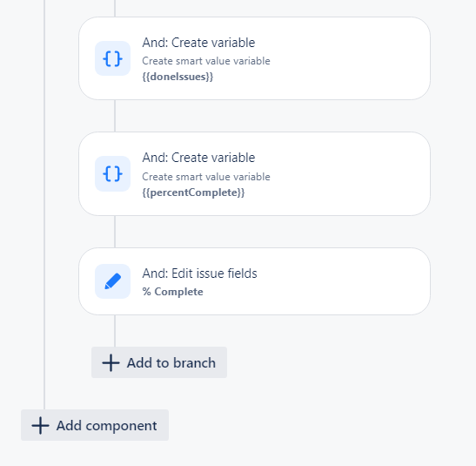Click the plus icon in Add component
The image size is (476, 466).
pos(40,425)
